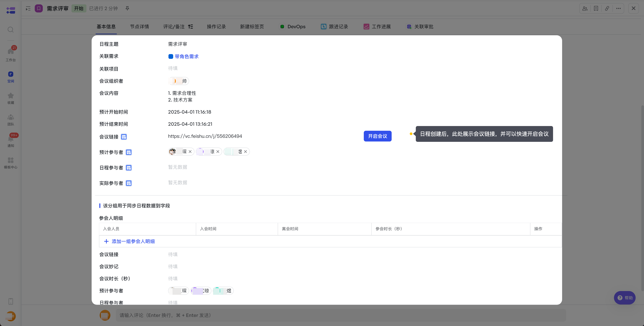Click 添加一组参会人明细 link
The height and width of the screenshot is (326, 644).
tap(130, 241)
